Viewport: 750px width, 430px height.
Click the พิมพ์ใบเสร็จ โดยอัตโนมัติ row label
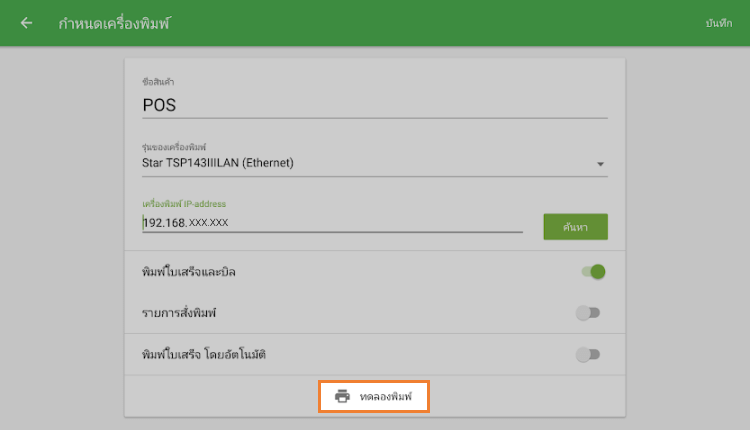(x=204, y=354)
